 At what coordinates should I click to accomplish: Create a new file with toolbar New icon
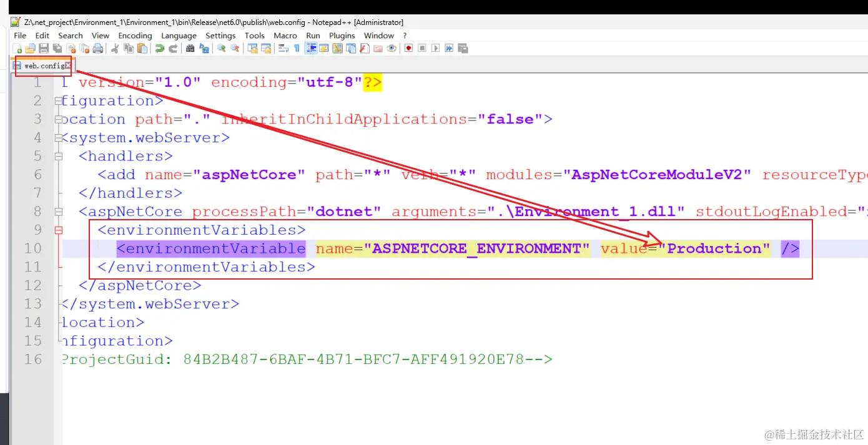pos(18,48)
